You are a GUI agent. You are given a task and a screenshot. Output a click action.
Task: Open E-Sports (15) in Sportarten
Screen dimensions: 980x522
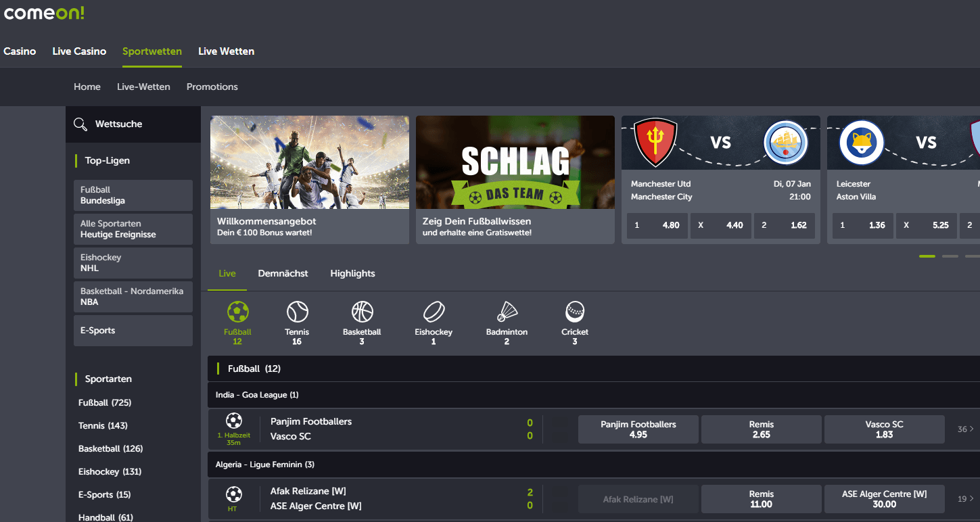click(x=105, y=494)
